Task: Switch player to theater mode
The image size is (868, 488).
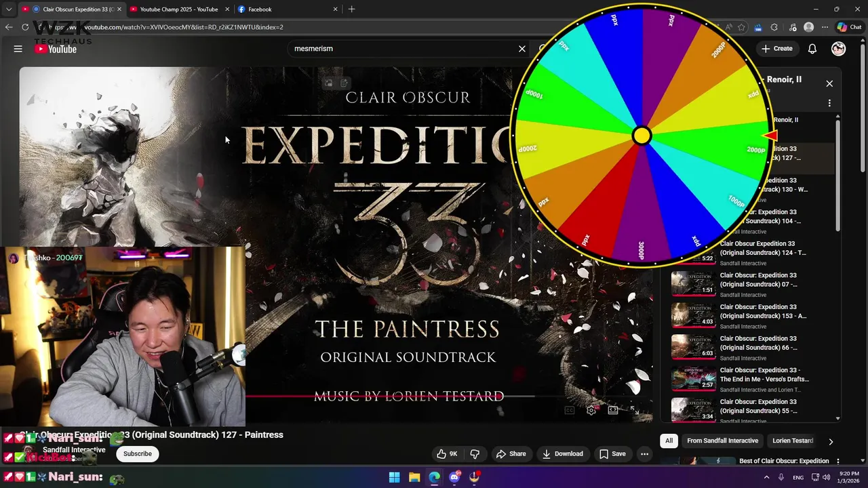Action: [612, 410]
